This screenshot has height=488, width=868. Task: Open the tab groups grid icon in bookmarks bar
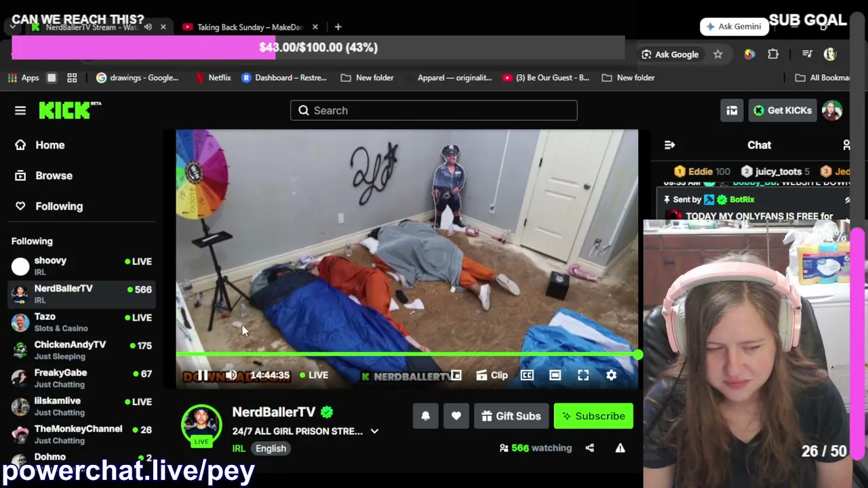(x=72, y=78)
